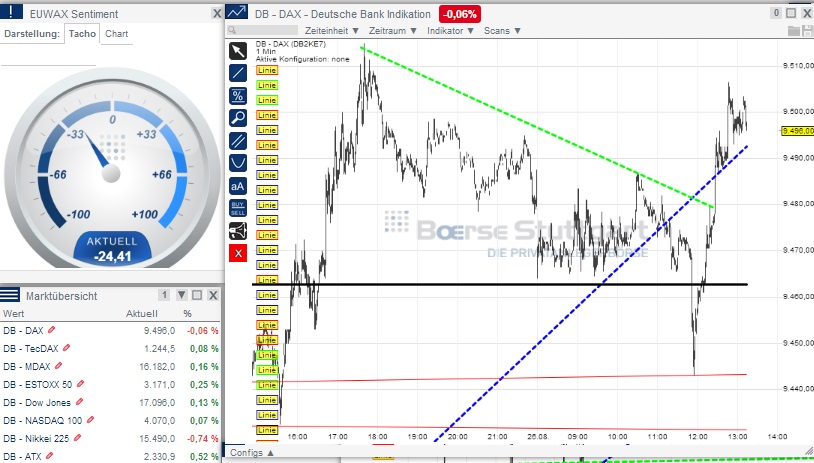Click the -0,74 % Nikkei change value
This screenshot has height=463, width=814.
tap(202, 438)
